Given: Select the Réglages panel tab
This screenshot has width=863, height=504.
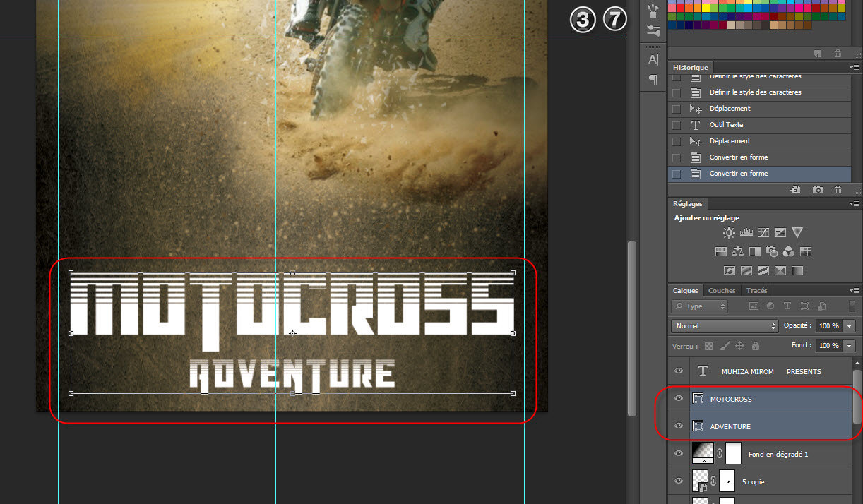Looking at the screenshot, I should point(688,204).
